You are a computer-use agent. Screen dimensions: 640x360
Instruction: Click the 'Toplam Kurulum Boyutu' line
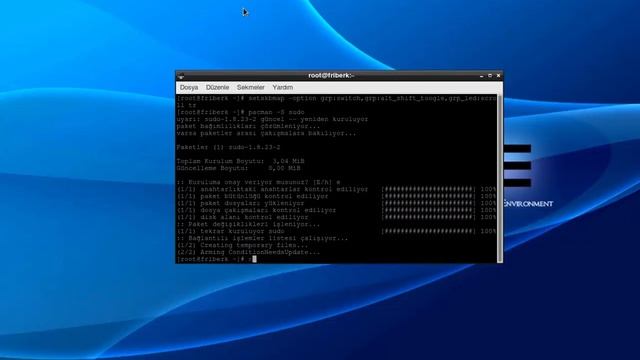(240, 161)
